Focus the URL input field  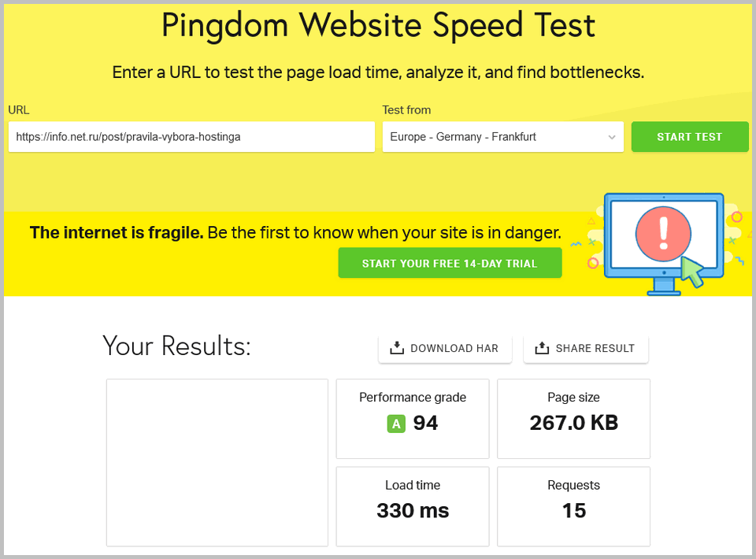point(191,137)
